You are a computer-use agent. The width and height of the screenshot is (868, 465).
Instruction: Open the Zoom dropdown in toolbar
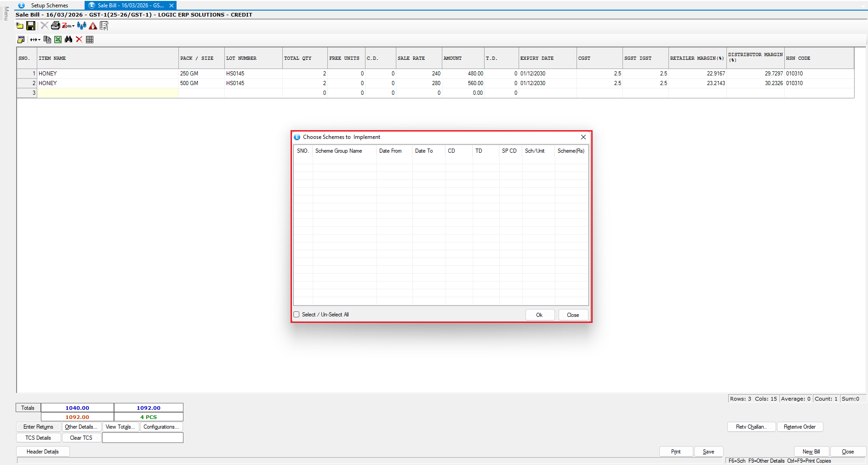pos(69,26)
